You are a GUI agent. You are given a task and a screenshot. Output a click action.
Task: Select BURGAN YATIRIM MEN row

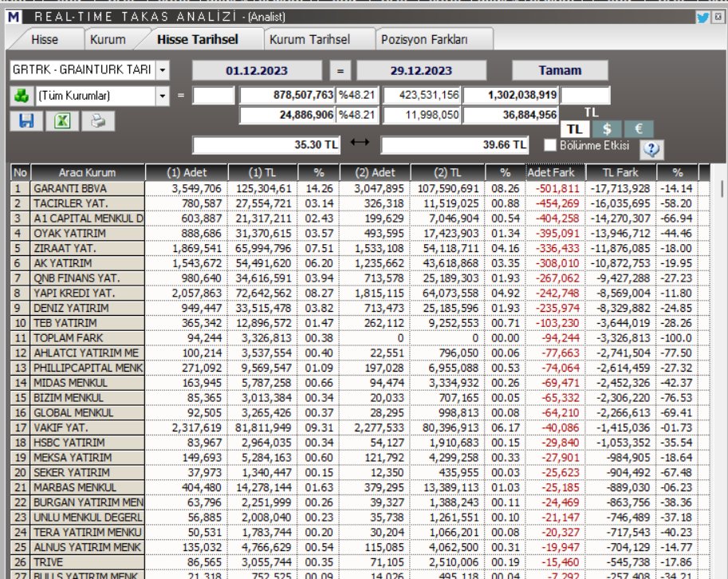(360, 502)
